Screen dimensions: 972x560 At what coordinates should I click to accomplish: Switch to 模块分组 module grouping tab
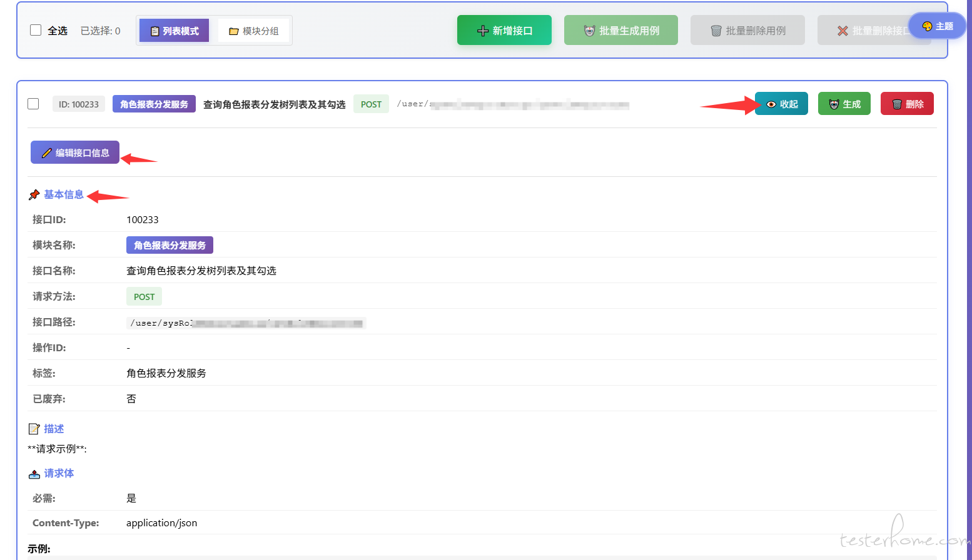point(253,31)
